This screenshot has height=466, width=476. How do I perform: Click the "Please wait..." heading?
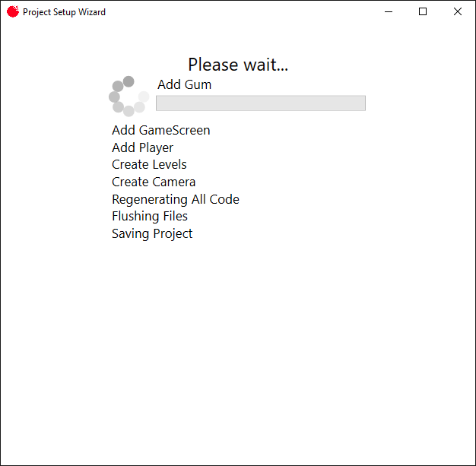pos(238,65)
